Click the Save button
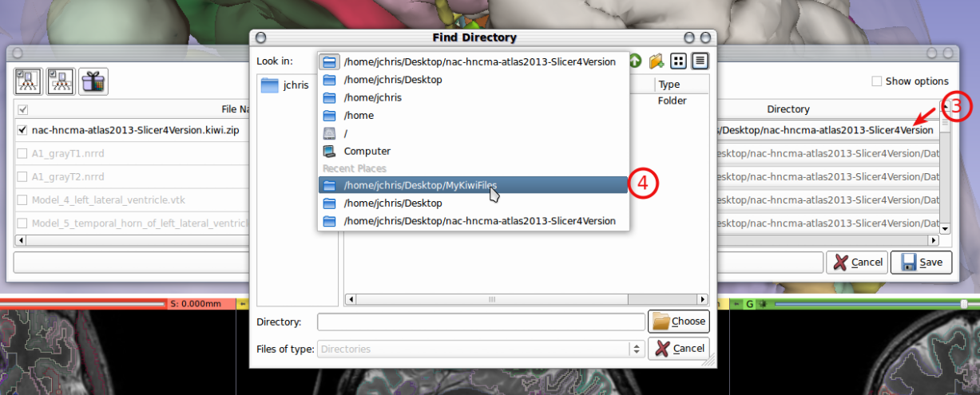Image resolution: width=980 pixels, height=395 pixels. (x=921, y=263)
